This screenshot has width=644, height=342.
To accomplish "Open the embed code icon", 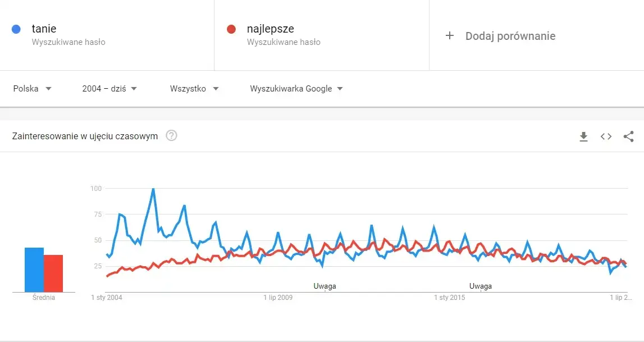I will [606, 136].
